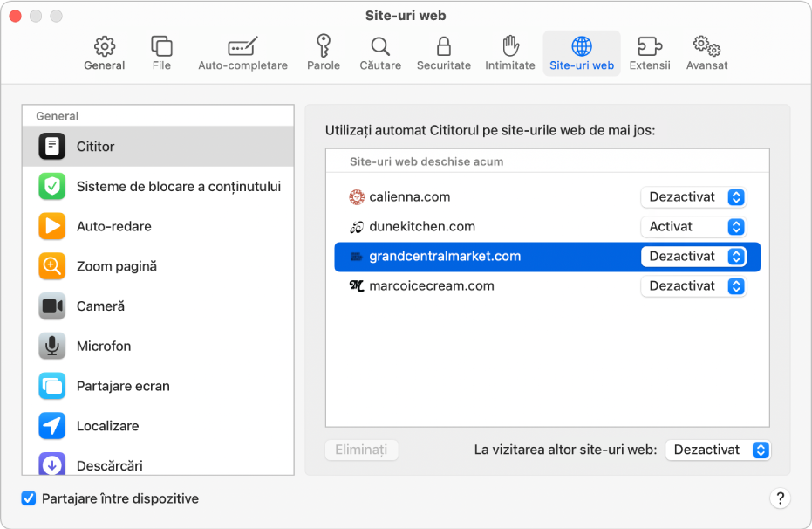
Task: Select the dunekitchen.com site name
Action: pos(422,226)
